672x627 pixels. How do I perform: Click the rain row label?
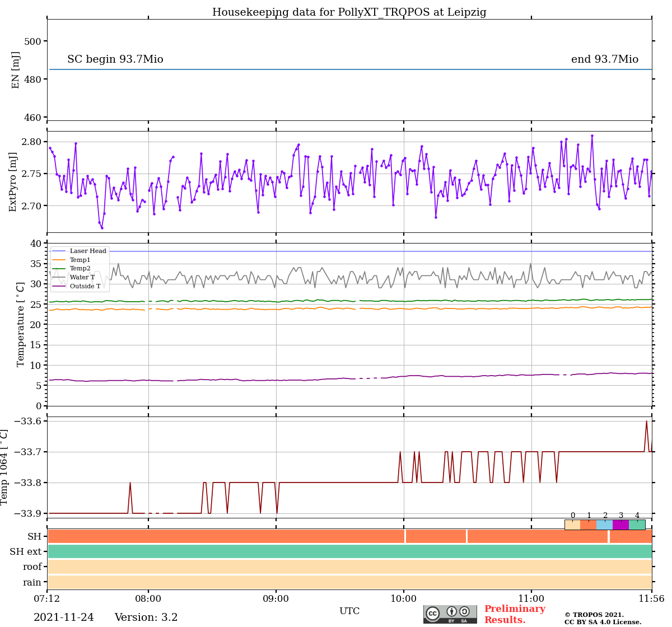coord(32,582)
